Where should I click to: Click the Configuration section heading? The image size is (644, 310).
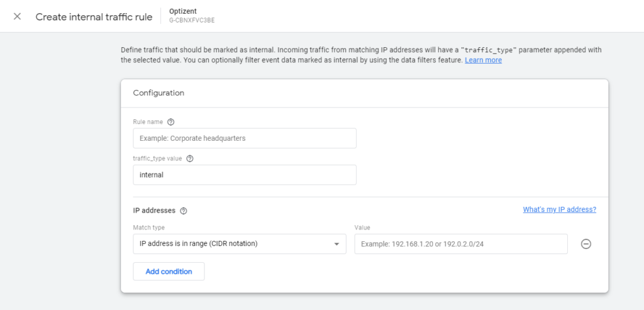pyautogui.click(x=158, y=93)
